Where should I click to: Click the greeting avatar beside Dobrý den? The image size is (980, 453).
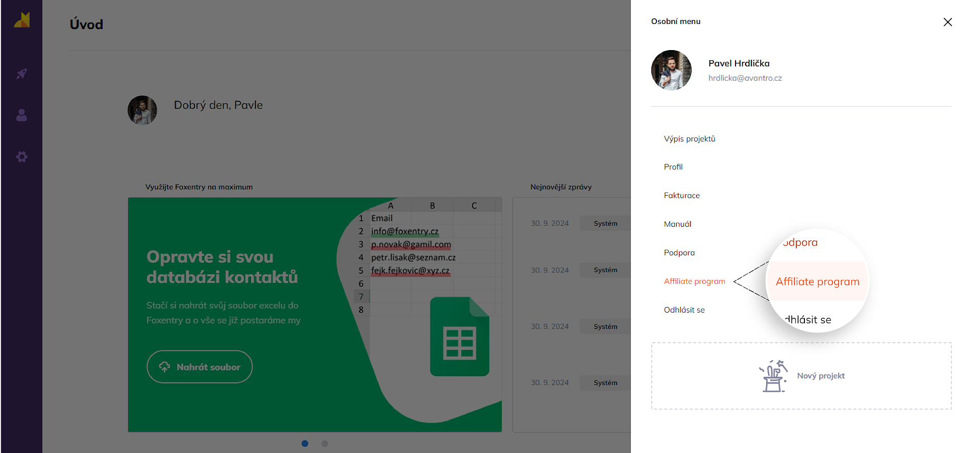[x=142, y=110]
